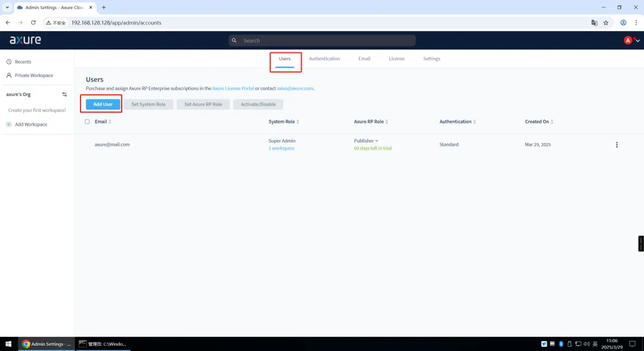Switch to the Users tab
This screenshot has height=351, width=644.
point(284,59)
